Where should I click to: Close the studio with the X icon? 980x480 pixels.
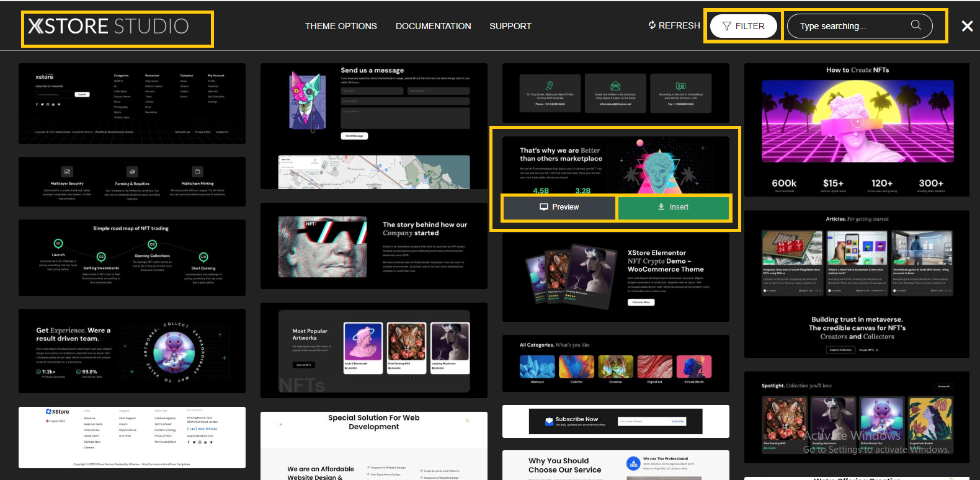(x=967, y=26)
